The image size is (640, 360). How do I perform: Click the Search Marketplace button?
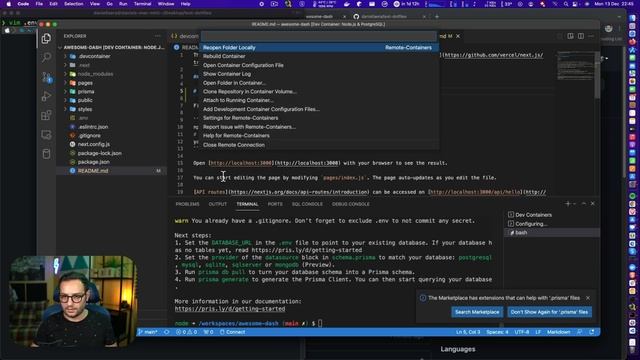477,312
